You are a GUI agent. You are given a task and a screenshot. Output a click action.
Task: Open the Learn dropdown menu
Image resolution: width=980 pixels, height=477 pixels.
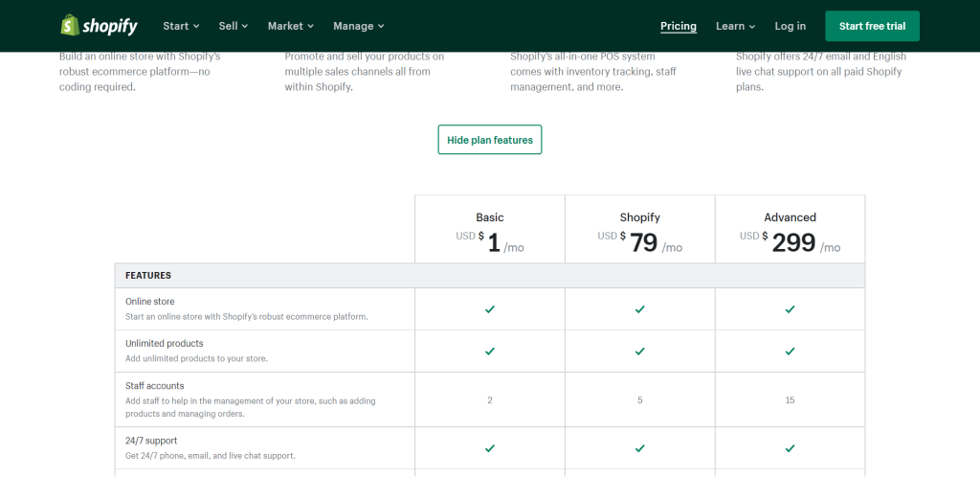click(736, 26)
